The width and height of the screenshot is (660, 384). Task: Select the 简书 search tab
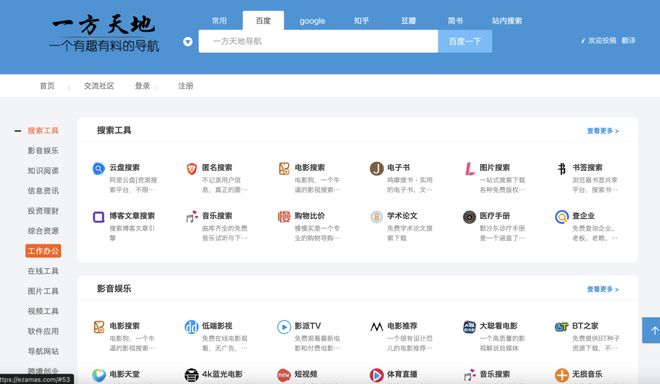[455, 21]
